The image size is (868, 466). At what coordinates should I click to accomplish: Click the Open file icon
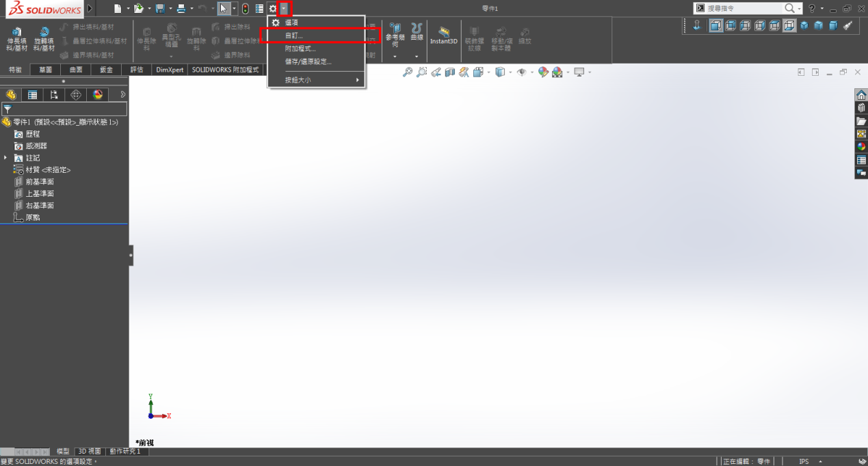[139, 8]
